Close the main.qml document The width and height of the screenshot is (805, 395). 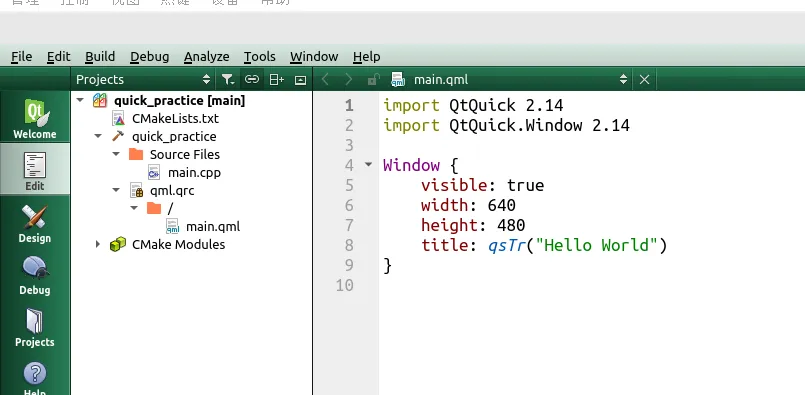point(644,80)
